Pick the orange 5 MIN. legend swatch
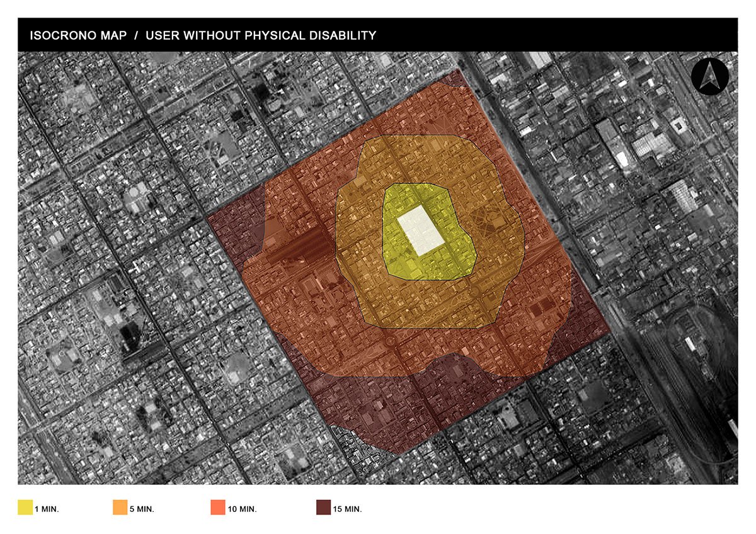The width and height of the screenshot is (756, 534). coord(120,508)
